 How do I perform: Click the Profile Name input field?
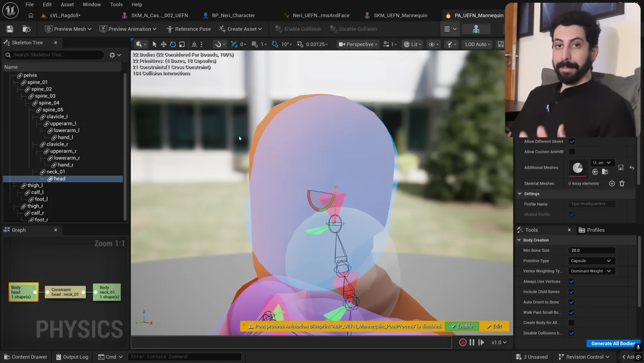(592, 204)
